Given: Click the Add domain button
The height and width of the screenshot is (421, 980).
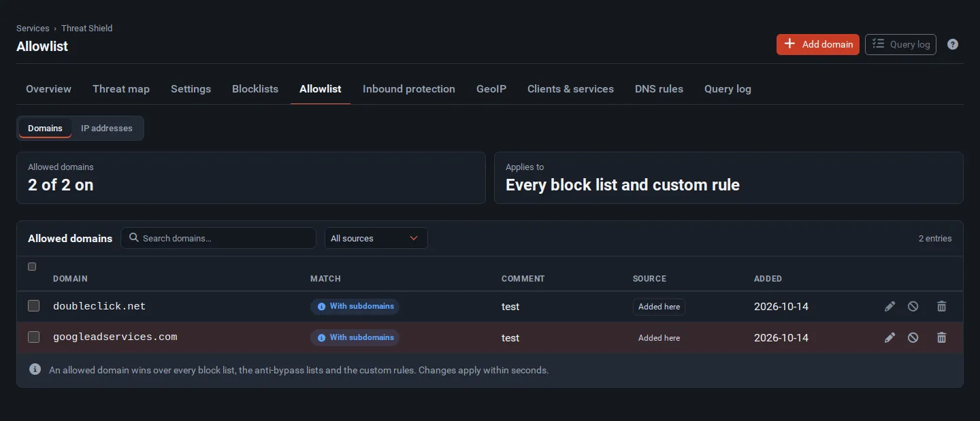Looking at the screenshot, I should pyautogui.click(x=818, y=44).
